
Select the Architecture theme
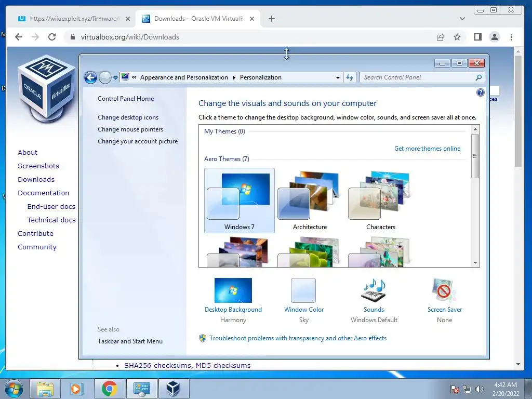tap(310, 201)
